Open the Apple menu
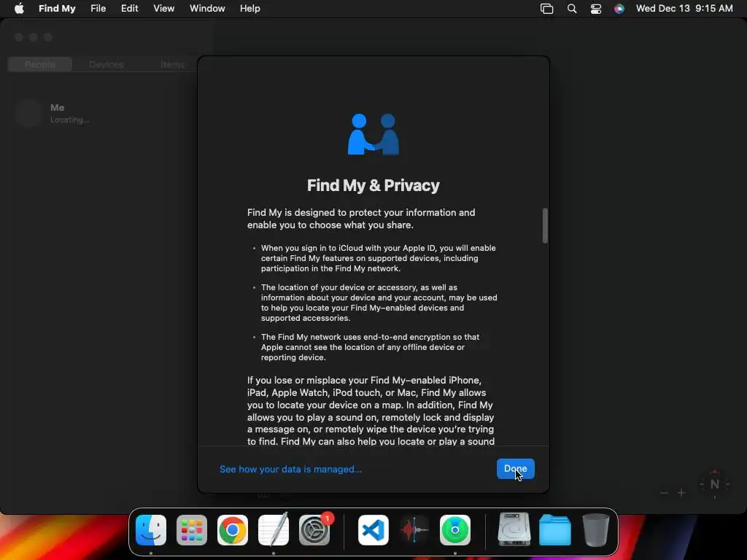The height and width of the screenshot is (560, 747). point(19,9)
